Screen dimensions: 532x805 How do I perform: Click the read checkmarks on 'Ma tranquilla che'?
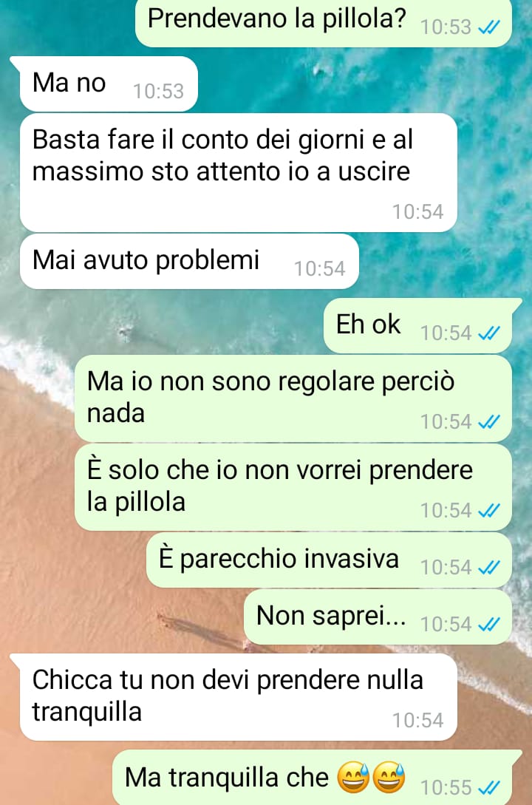(x=488, y=787)
